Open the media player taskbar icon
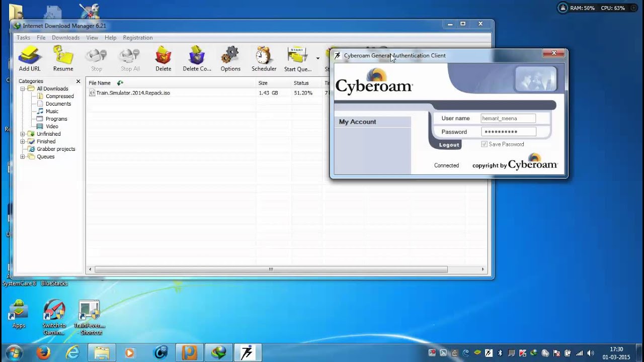Viewport: 644px width, 362px height. [x=129, y=353]
